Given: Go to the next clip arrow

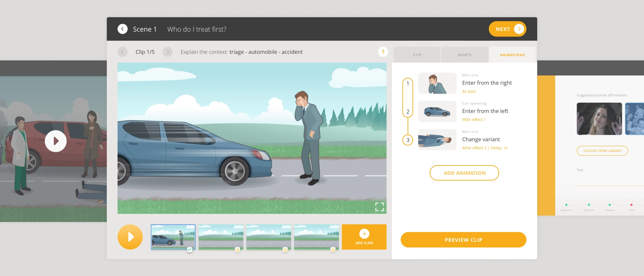Looking at the screenshot, I should [168, 52].
